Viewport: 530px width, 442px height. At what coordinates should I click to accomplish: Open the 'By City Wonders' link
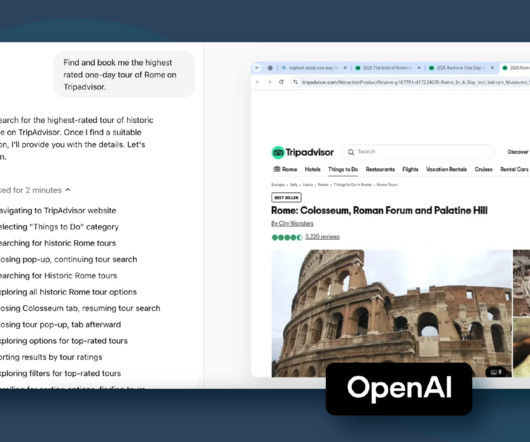click(292, 224)
